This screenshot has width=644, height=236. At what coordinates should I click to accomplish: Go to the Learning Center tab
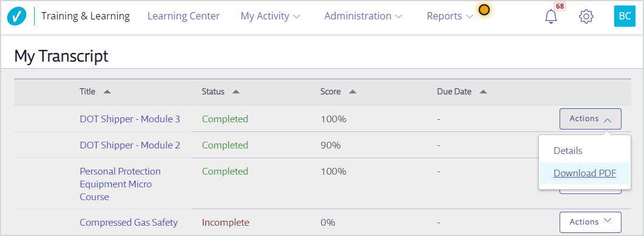tap(183, 16)
